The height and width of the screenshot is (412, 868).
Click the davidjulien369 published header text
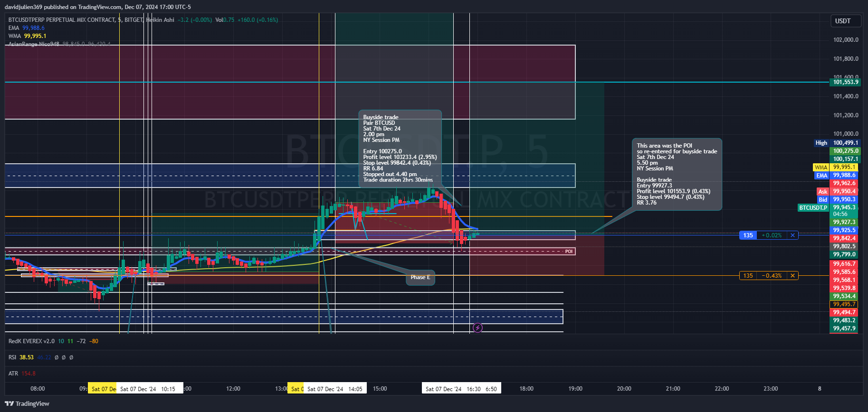click(98, 7)
